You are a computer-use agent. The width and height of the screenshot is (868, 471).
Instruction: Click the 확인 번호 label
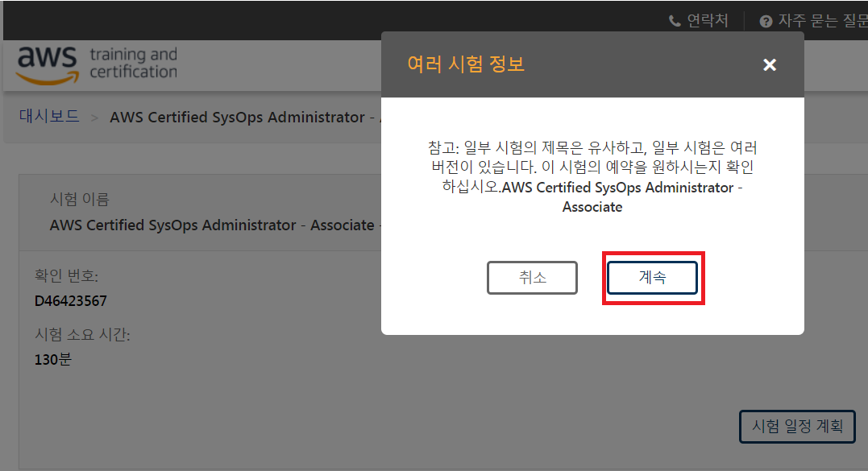pos(66,275)
